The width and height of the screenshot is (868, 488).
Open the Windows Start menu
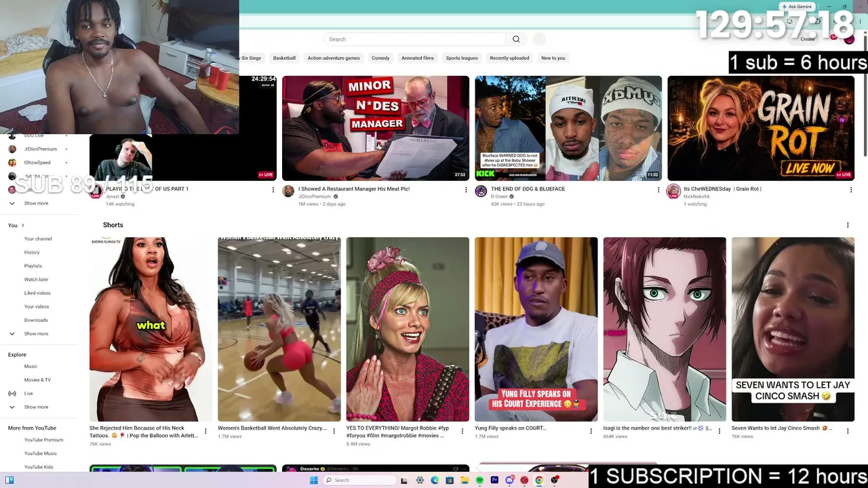pos(313,481)
